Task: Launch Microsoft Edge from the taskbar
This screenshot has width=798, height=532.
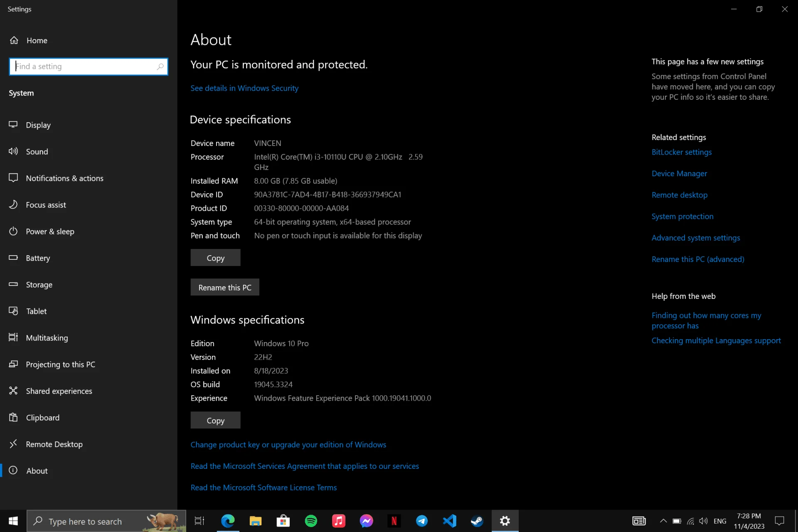Action: (x=228, y=521)
